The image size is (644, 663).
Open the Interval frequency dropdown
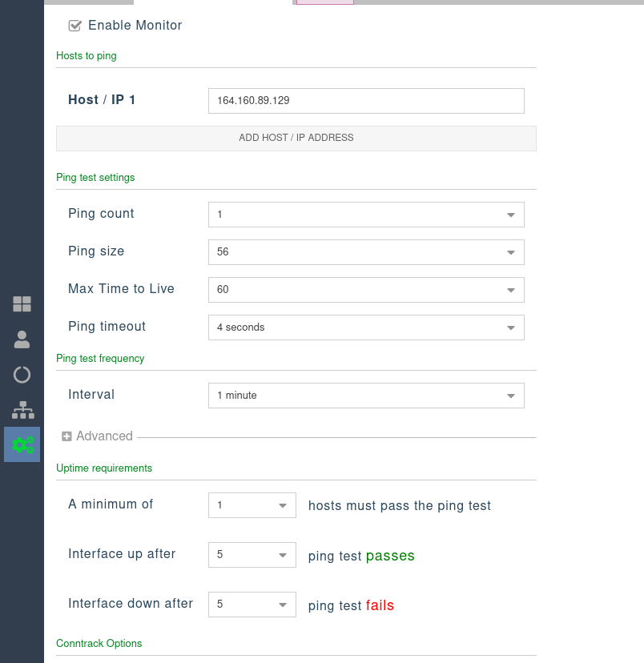(x=365, y=396)
